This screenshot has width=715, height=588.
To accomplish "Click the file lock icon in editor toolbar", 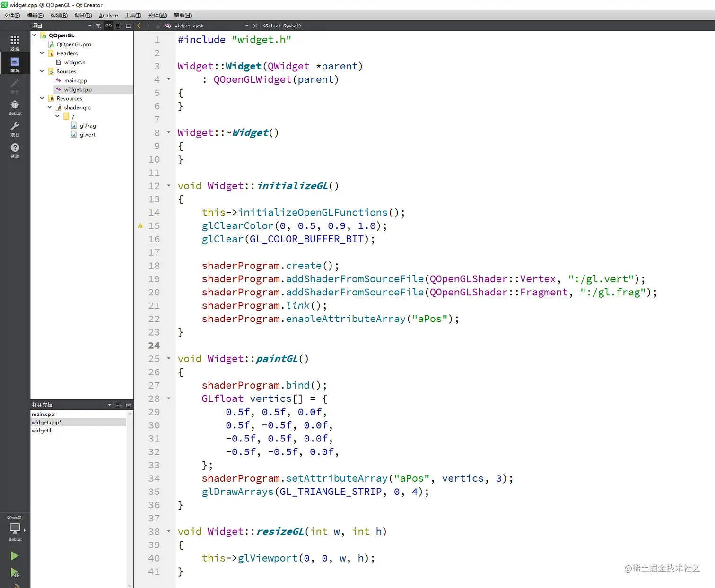I will pyautogui.click(x=157, y=26).
